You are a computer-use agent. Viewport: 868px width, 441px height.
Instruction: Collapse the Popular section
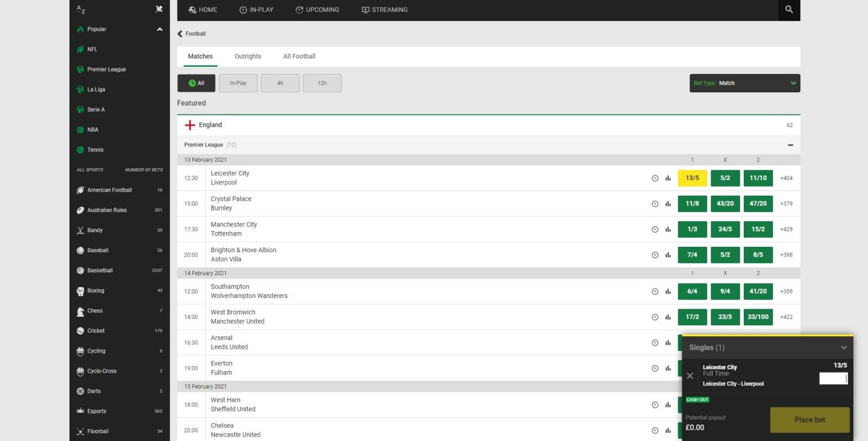[159, 29]
